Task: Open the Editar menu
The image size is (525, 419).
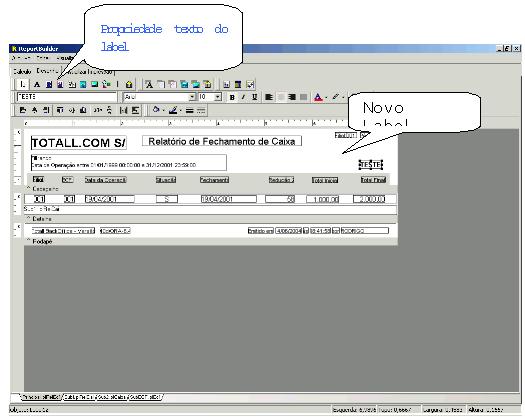Action: (x=43, y=58)
